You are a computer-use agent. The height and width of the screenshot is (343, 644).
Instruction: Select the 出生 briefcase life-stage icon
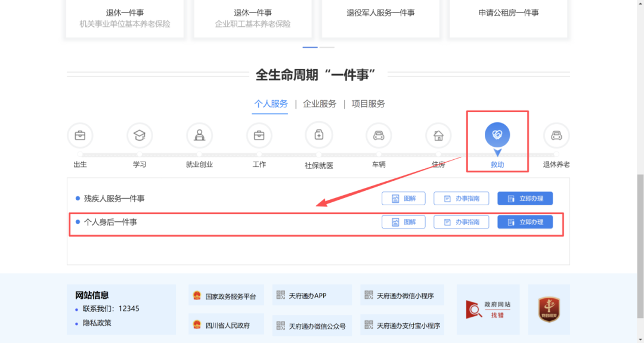click(80, 135)
